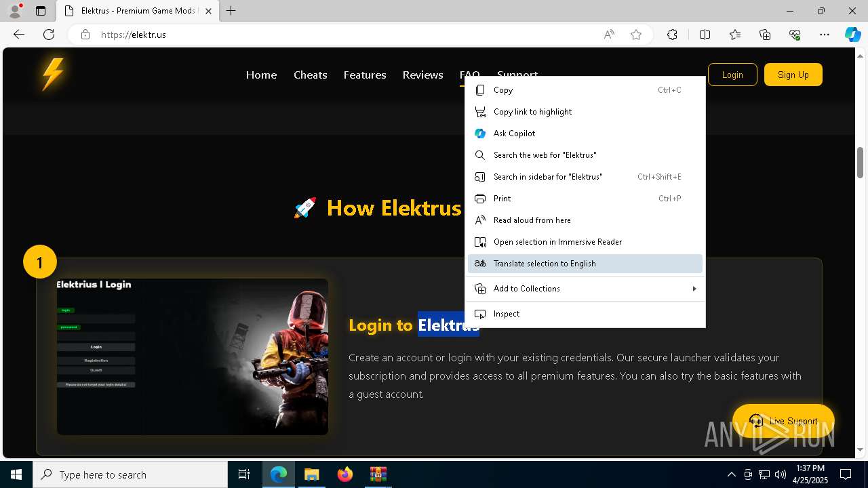Open selection in Immersive Reader
The width and height of the screenshot is (868, 488).
585,242
